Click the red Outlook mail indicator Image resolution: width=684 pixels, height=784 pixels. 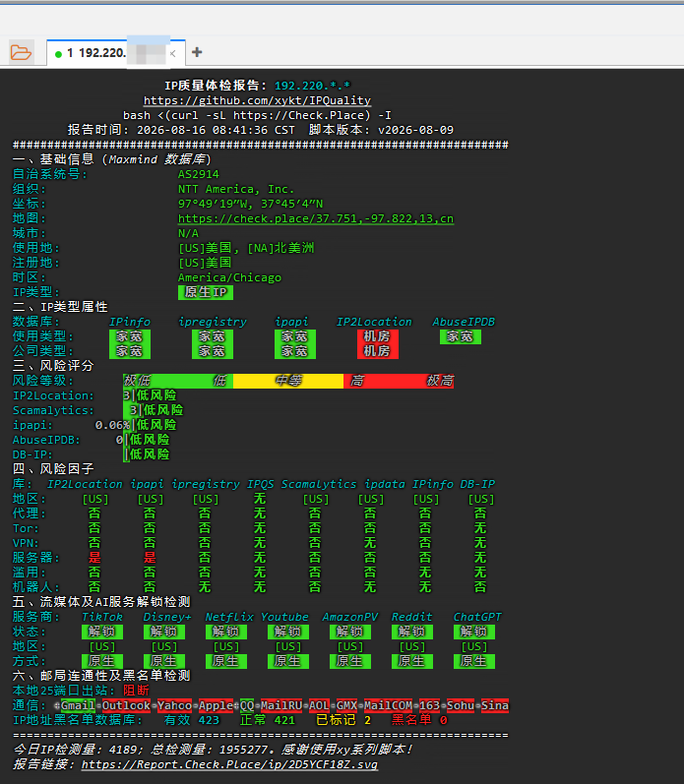126,706
